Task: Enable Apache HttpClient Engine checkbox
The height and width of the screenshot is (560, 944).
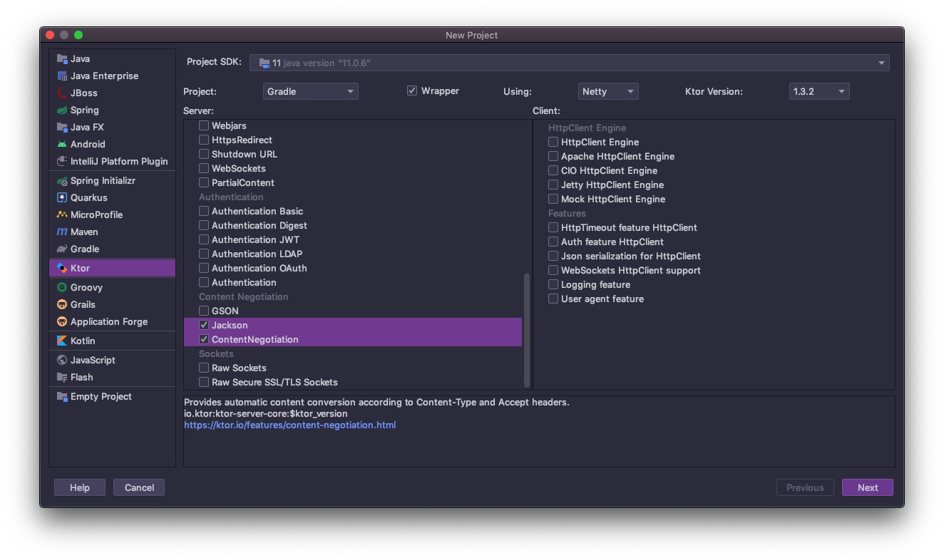Action: 553,157
